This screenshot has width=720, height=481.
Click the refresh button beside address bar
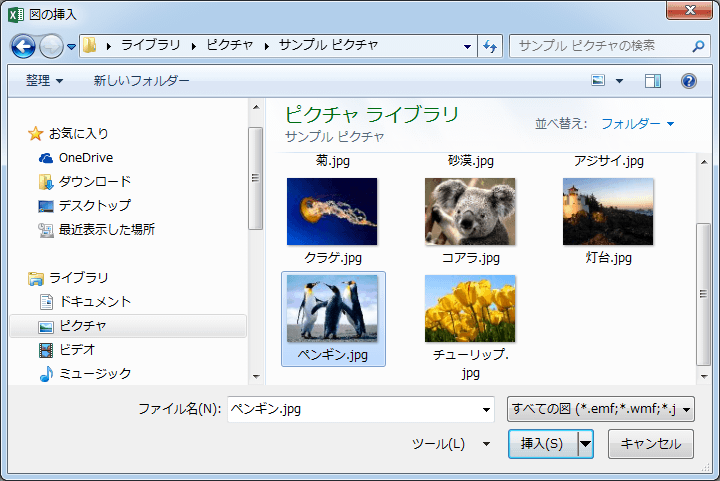pyautogui.click(x=490, y=46)
